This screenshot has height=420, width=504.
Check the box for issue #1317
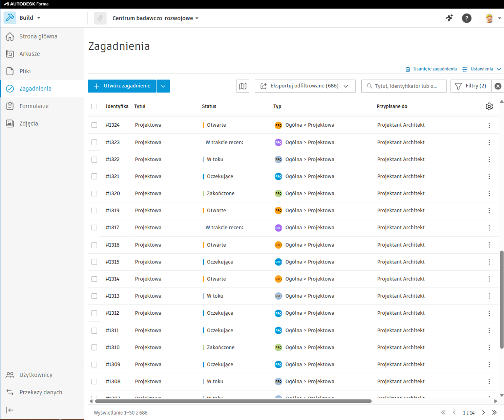[94, 228]
